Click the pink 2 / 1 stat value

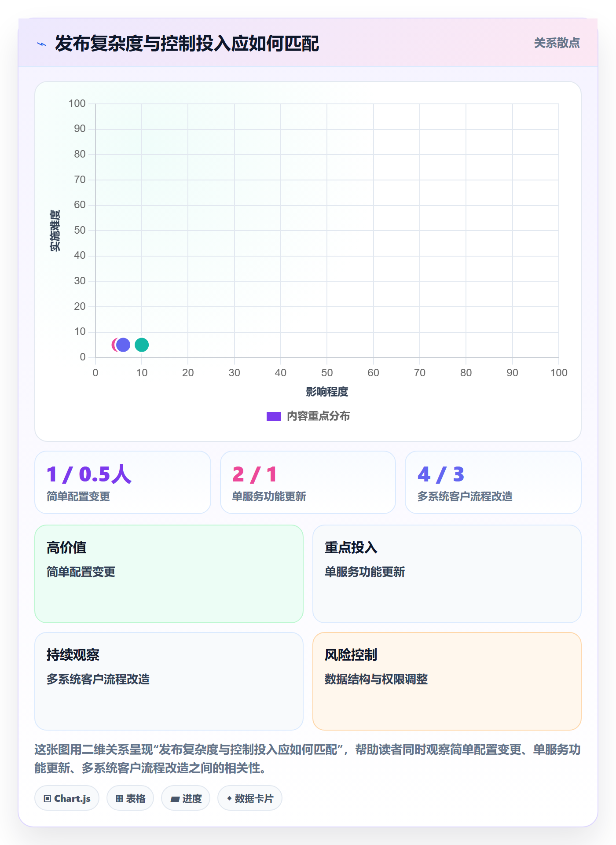coord(254,474)
